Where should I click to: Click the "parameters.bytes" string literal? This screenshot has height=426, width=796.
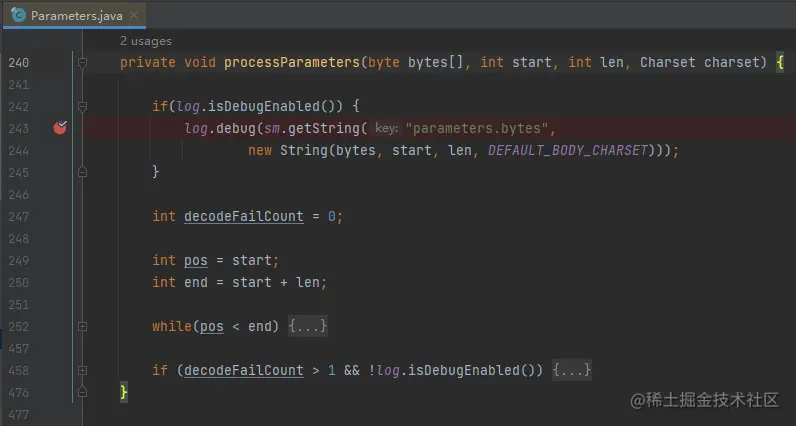point(477,128)
